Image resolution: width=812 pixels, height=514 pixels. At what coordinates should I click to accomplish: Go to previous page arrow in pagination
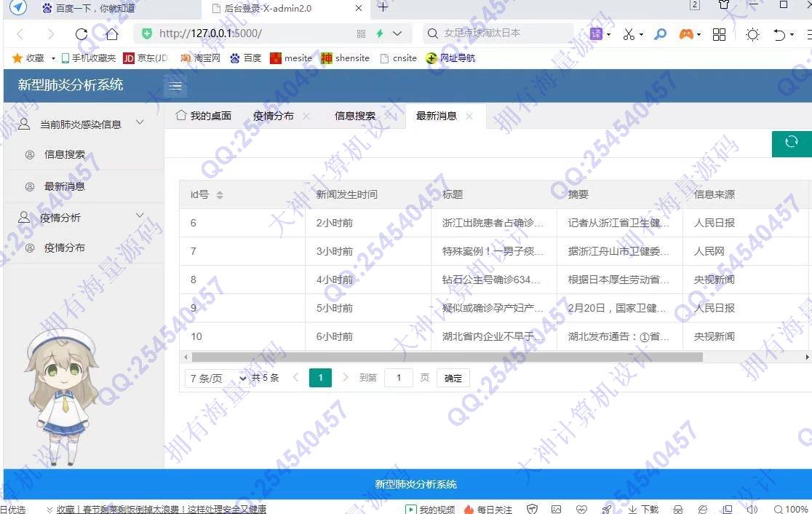tap(295, 378)
